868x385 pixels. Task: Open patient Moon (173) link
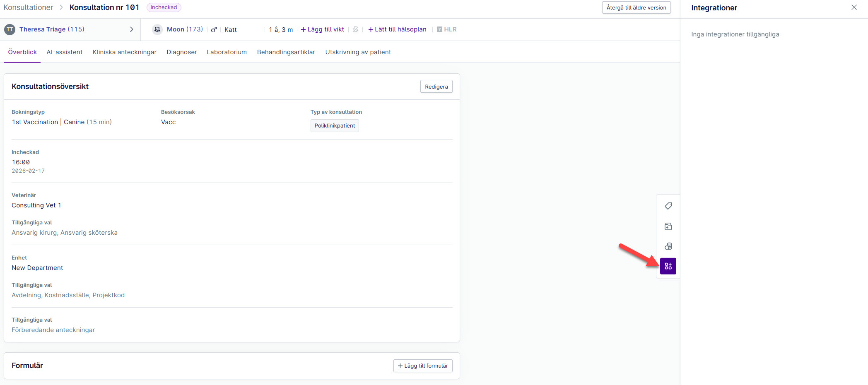click(x=185, y=29)
